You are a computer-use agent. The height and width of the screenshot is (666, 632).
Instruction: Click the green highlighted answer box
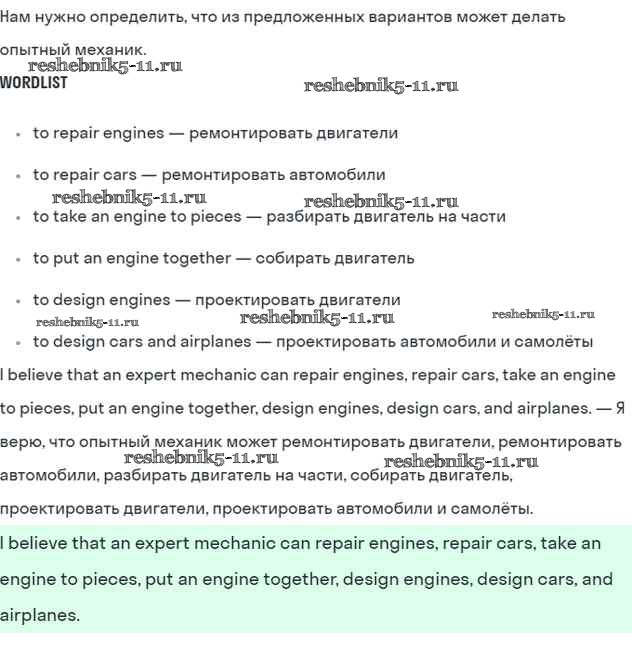tap(316, 579)
